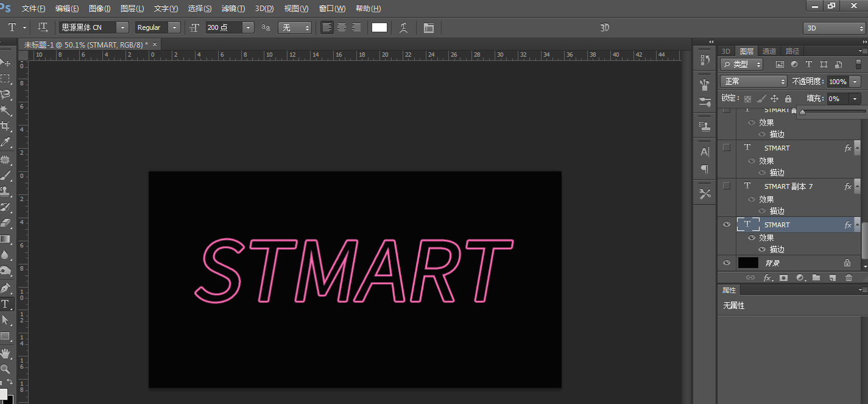Screen dimensions: 868x404
Task: Open the font family dropdown 思源黑体 CN
Action: coord(122,27)
